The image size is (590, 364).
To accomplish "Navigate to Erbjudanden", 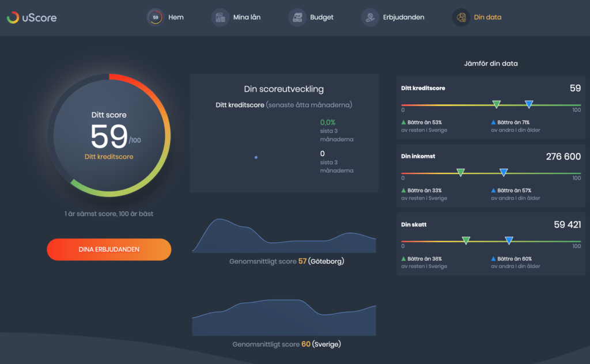I will [x=403, y=17].
